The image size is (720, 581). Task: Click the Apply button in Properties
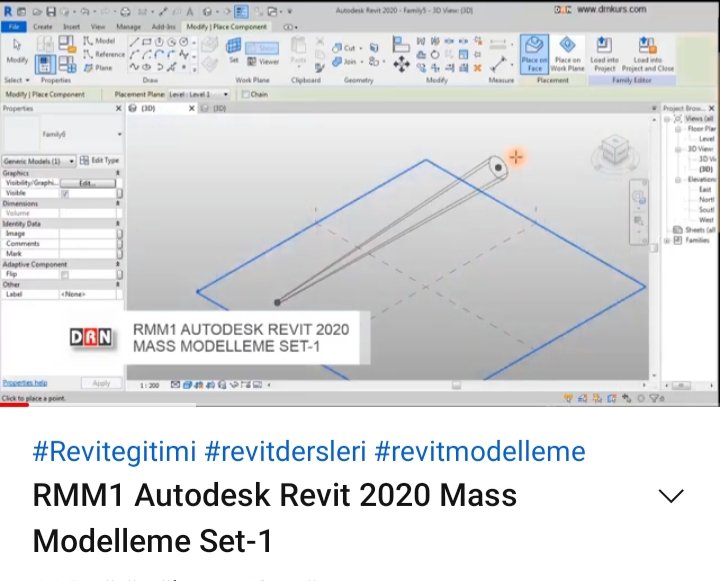pyautogui.click(x=101, y=383)
